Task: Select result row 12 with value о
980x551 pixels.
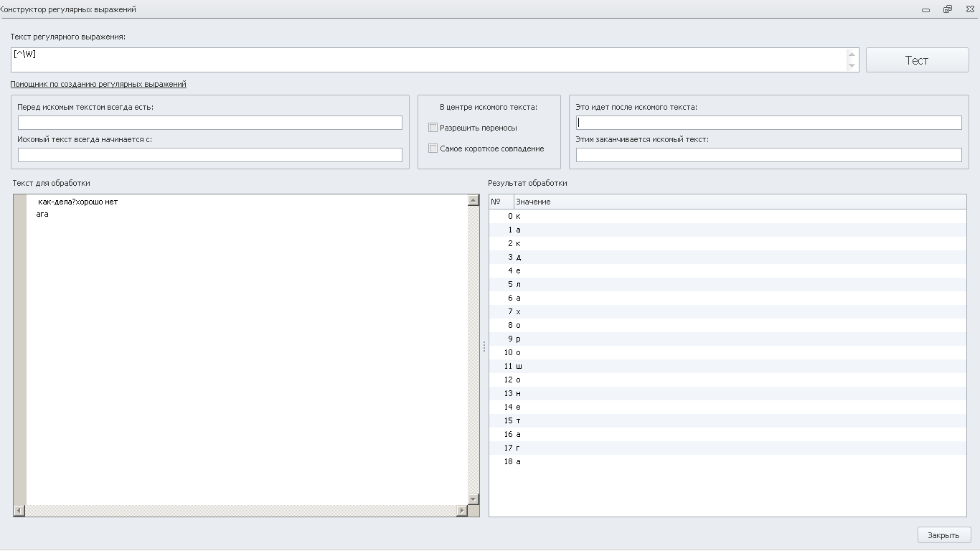Action: click(727, 380)
